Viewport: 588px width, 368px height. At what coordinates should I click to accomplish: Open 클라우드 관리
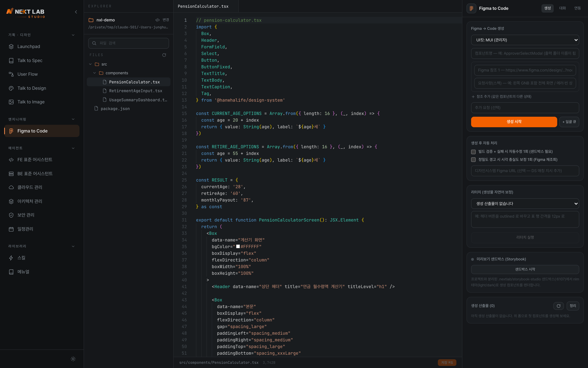[42, 187]
